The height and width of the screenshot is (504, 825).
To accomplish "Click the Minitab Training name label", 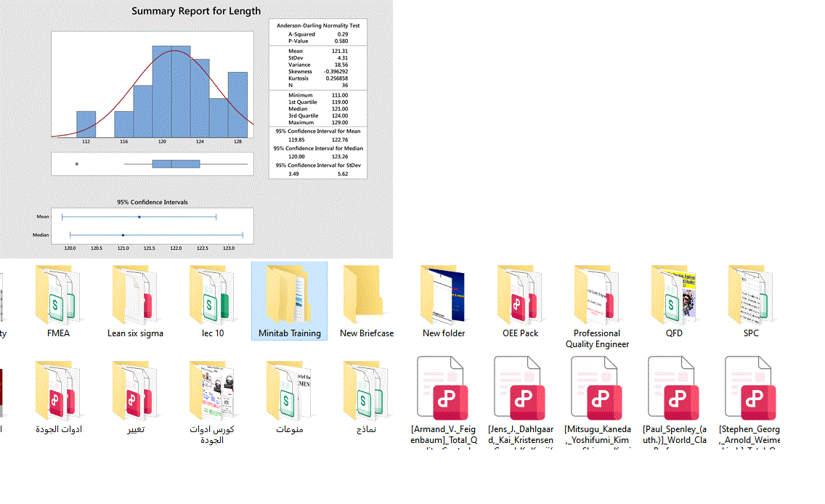I will tap(289, 333).
